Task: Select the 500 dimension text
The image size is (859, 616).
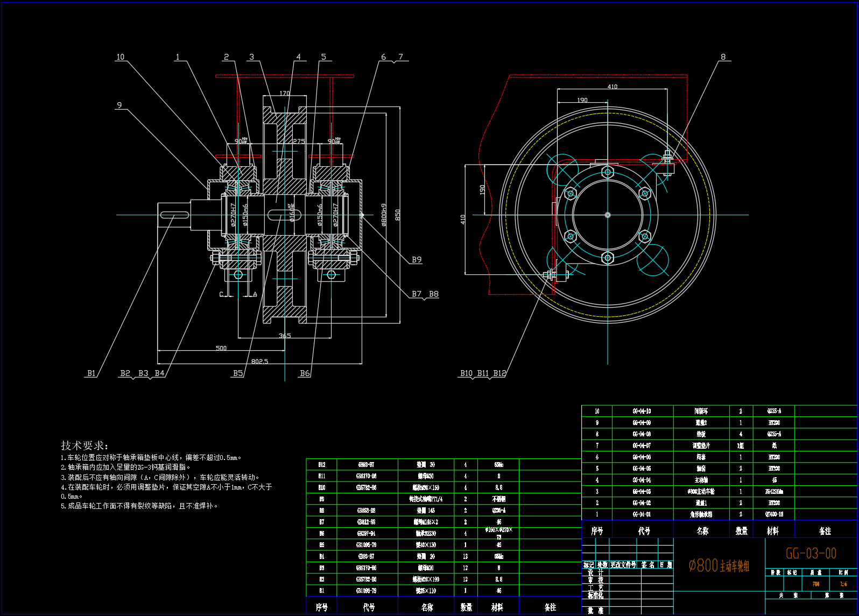Action: 221,348
